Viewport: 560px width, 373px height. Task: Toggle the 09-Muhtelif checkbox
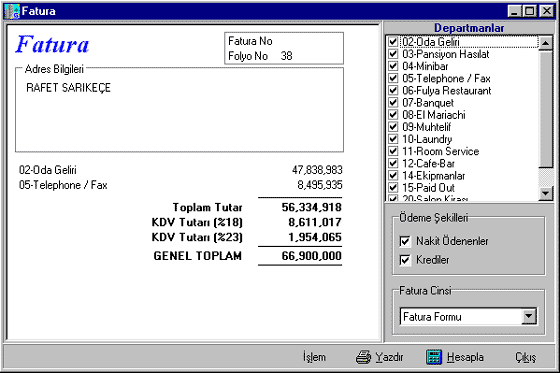point(393,127)
